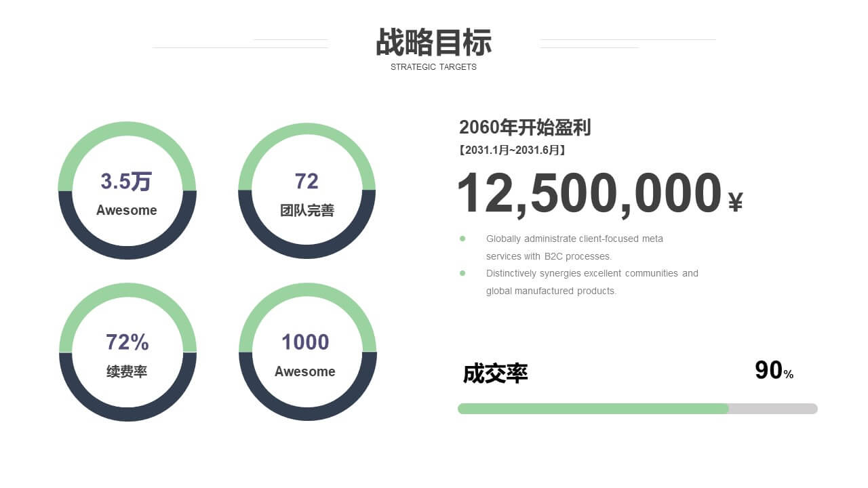Screen dimensions: 868x488
Task: Click the 续费率 label
Action: [x=127, y=371]
